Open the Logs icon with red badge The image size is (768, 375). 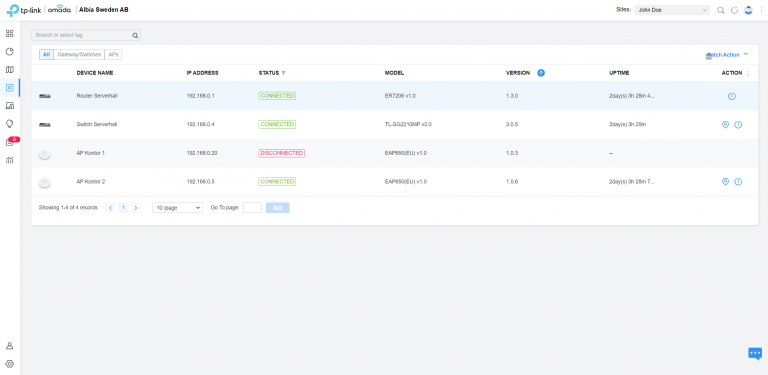point(11,141)
